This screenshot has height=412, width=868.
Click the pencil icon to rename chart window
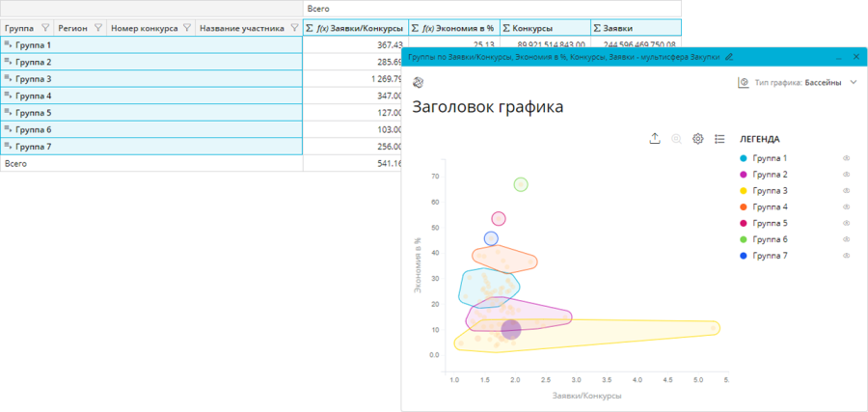pyautogui.click(x=728, y=58)
